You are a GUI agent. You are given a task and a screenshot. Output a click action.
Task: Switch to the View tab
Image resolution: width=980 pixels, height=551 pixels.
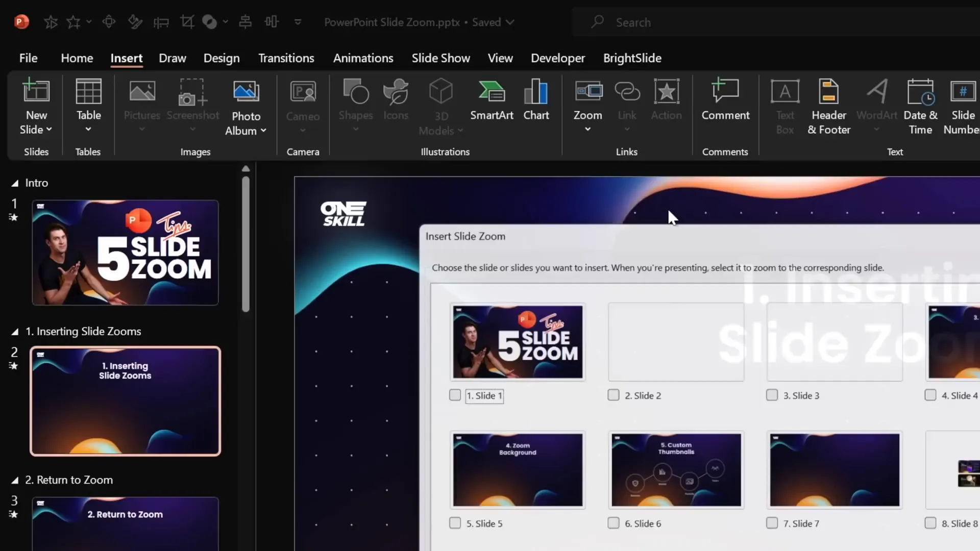pyautogui.click(x=500, y=58)
